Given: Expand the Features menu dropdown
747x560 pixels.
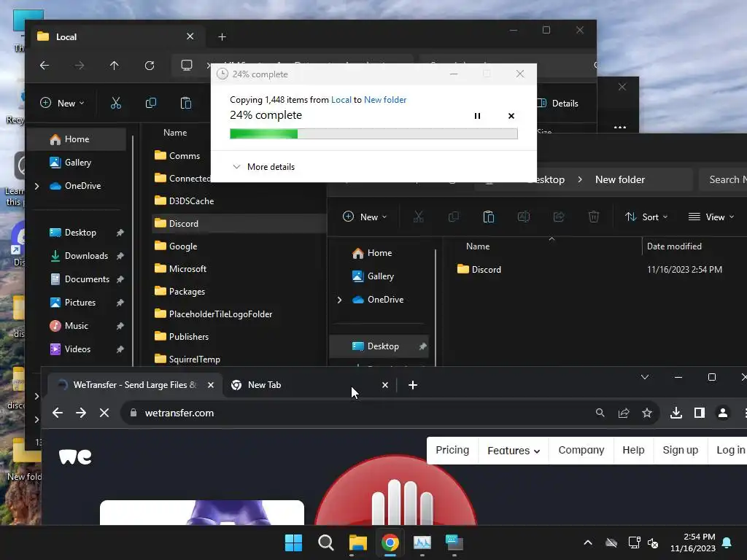Looking at the screenshot, I should click(513, 450).
